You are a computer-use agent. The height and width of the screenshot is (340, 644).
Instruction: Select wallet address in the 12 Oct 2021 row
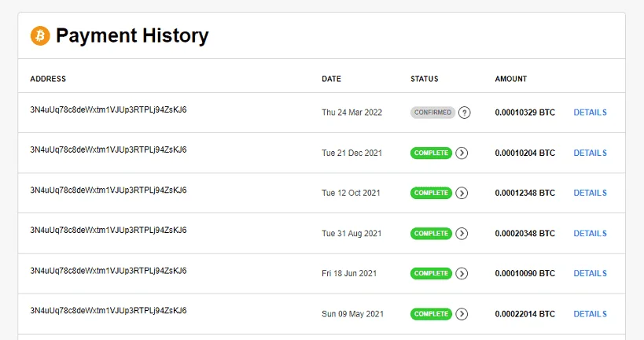point(109,190)
